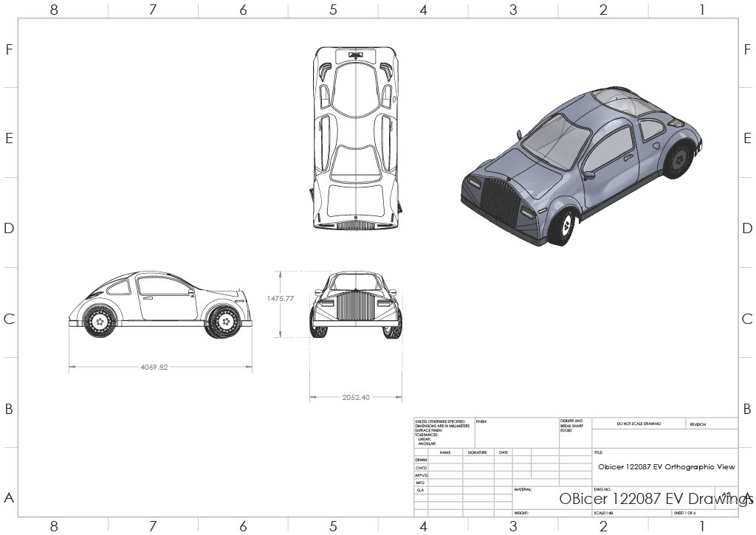Click the DATE column header

coord(504,452)
